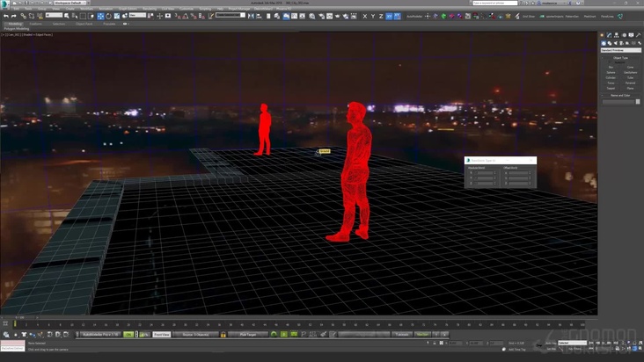Activate the Select and Scale tool

[117, 16]
